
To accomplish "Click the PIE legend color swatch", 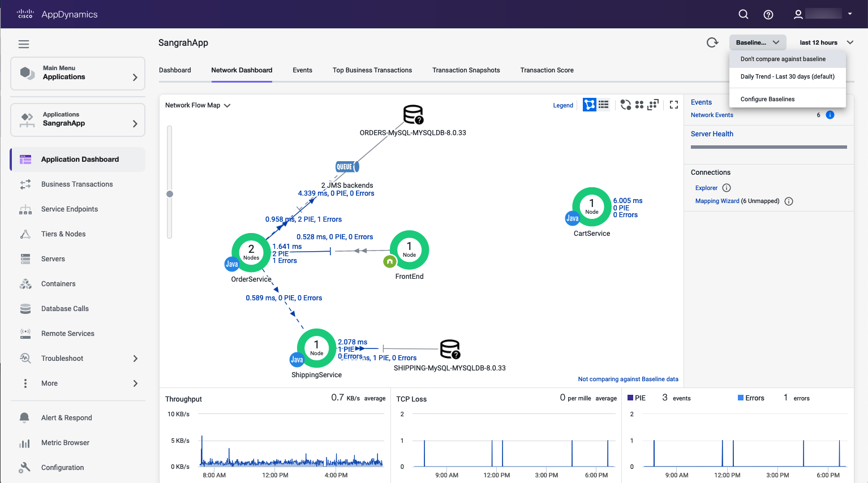I will [630, 398].
